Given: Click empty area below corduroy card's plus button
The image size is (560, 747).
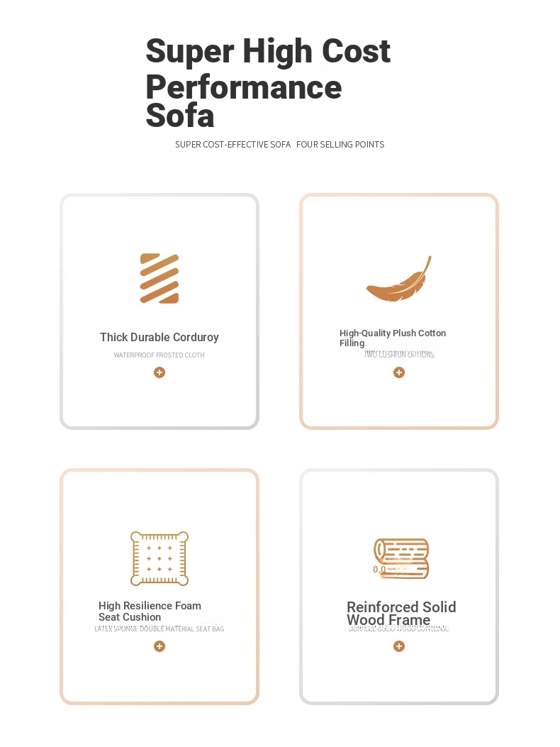Looking at the screenshot, I should click(159, 402).
